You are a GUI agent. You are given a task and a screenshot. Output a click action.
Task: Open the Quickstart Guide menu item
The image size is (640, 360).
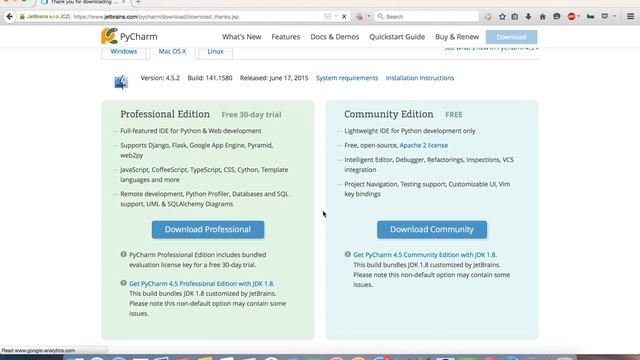(x=397, y=37)
